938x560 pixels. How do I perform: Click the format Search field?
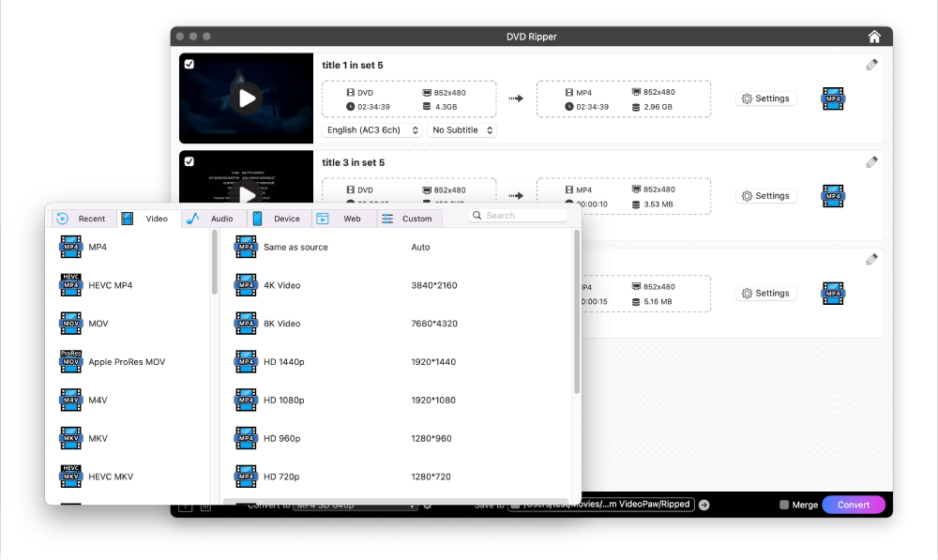[523, 216]
